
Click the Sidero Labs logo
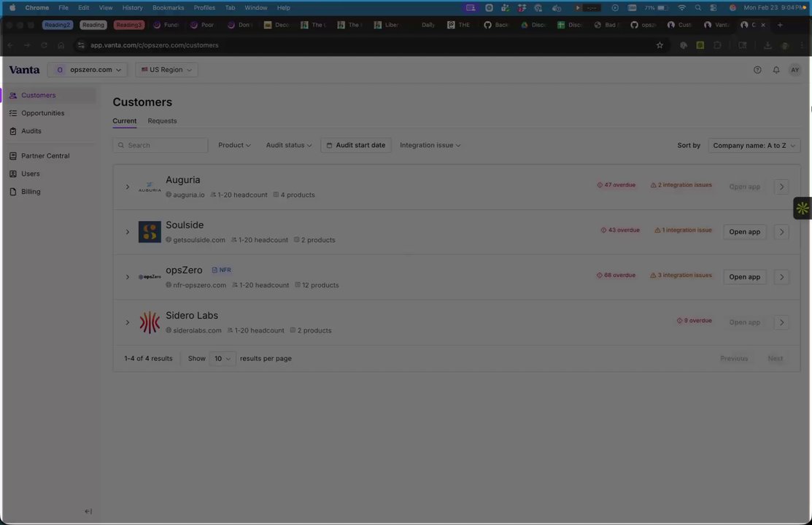pyautogui.click(x=150, y=322)
